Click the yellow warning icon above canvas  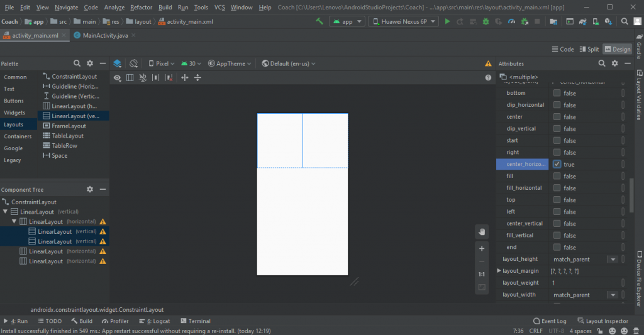pyautogui.click(x=488, y=63)
